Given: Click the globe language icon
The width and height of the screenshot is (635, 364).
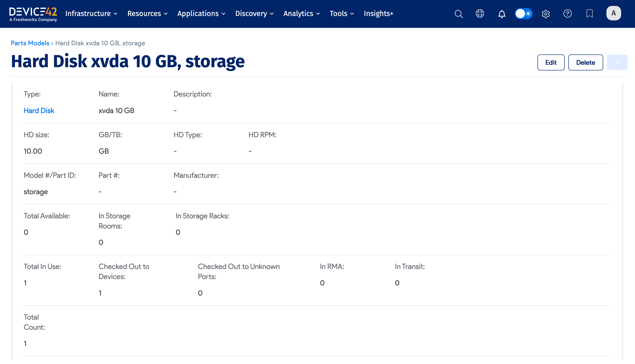Looking at the screenshot, I should click(480, 14).
